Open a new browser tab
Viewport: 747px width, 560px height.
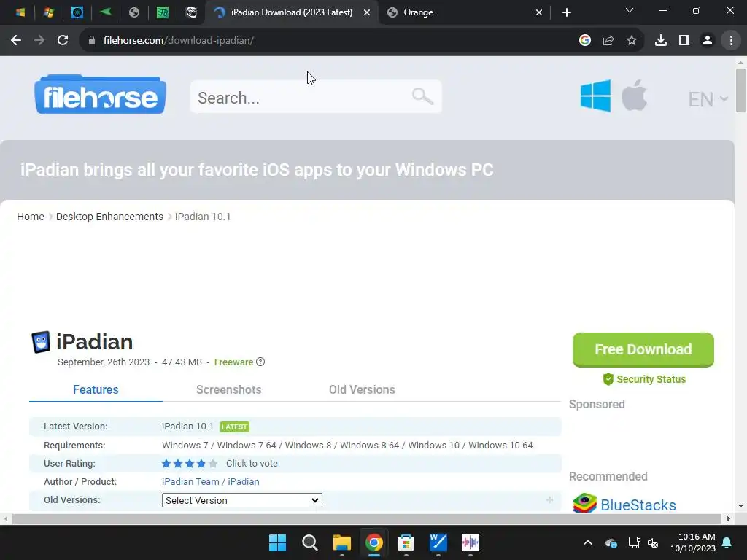(566, 12)
